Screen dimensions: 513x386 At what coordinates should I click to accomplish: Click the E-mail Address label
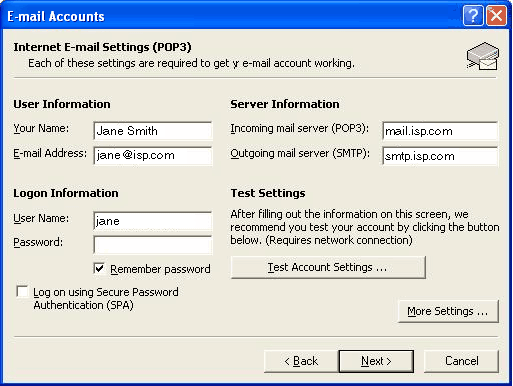click(50, 153)
